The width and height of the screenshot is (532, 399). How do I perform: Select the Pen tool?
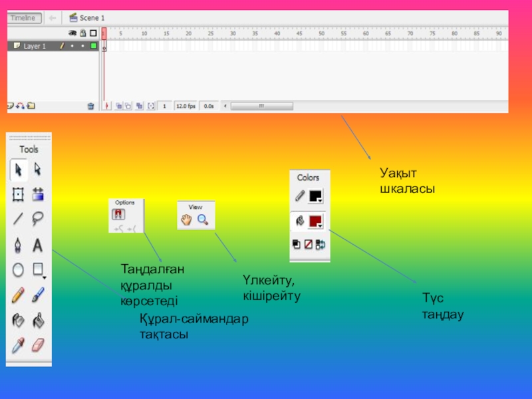point(18,245)
